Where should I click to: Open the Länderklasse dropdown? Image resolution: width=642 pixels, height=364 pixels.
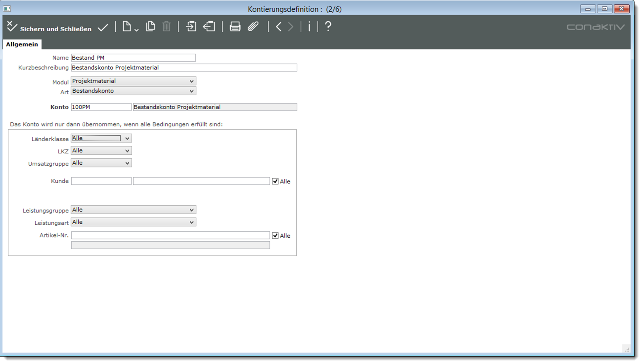coord(101,138)
